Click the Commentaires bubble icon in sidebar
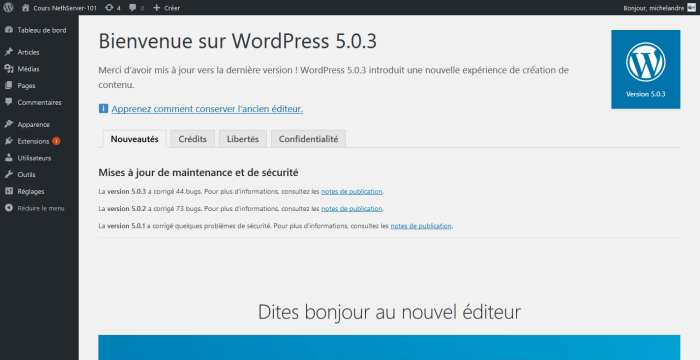 click(9, 102)
